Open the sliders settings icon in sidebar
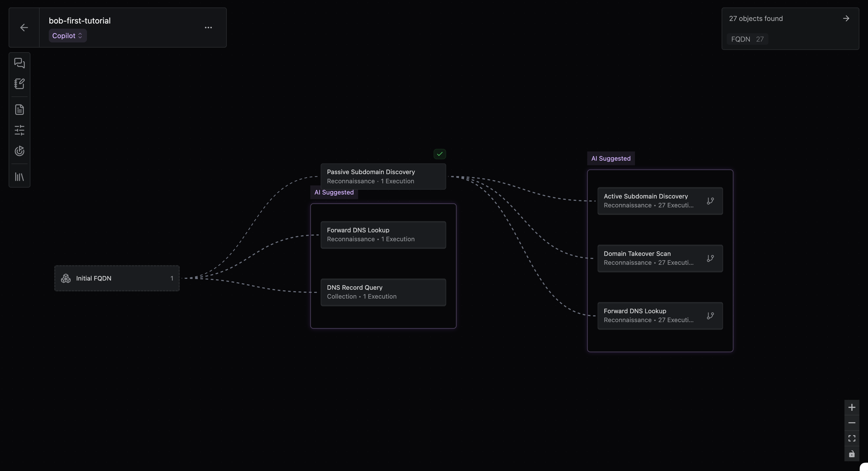Viewport: 868px width, 471px height. click(20, 130)
